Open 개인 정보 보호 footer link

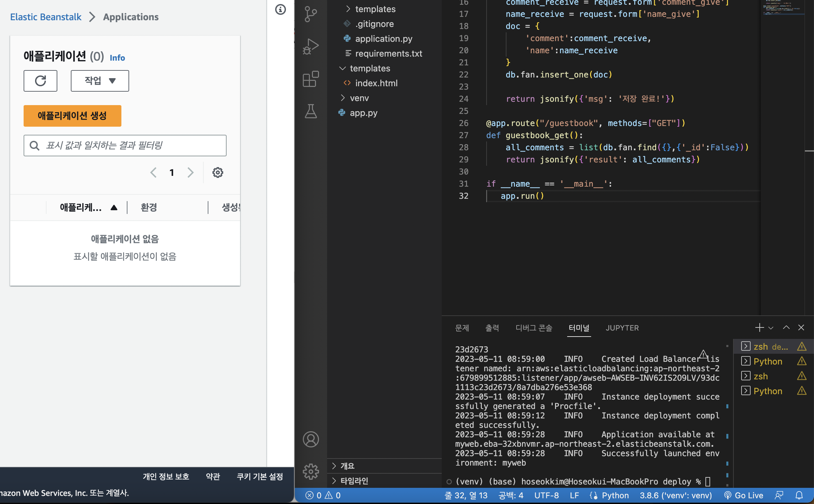[166, 476]
